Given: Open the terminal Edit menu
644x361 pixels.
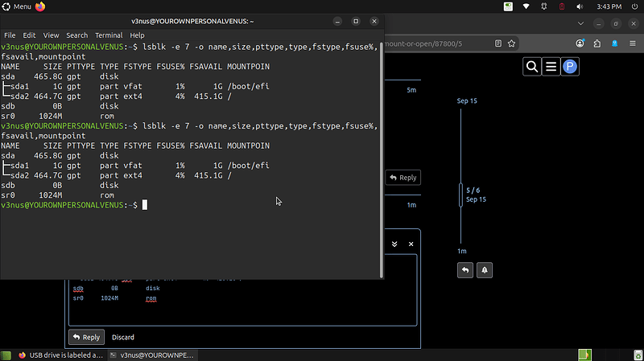Looking at the screenshot, I should point(29,35).
